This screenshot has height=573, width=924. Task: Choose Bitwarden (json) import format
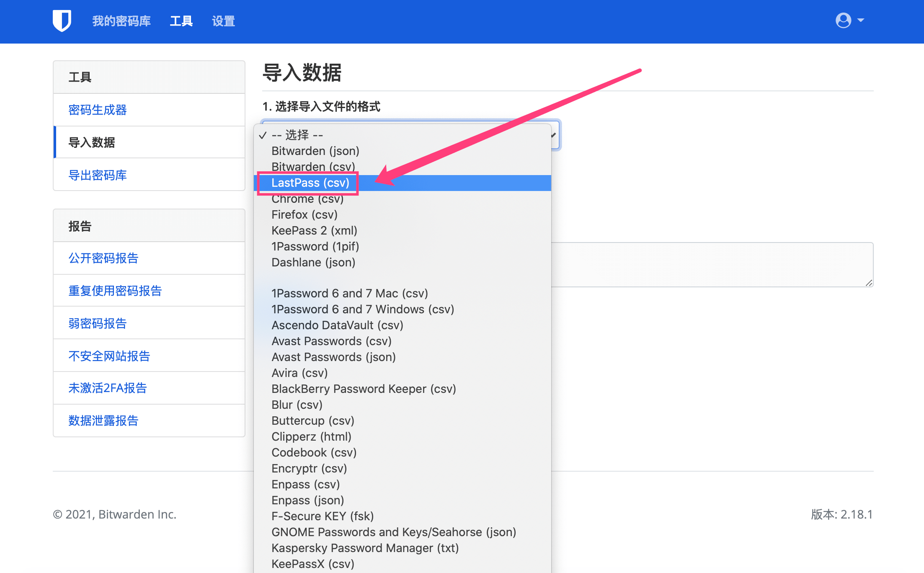point(315,151)
